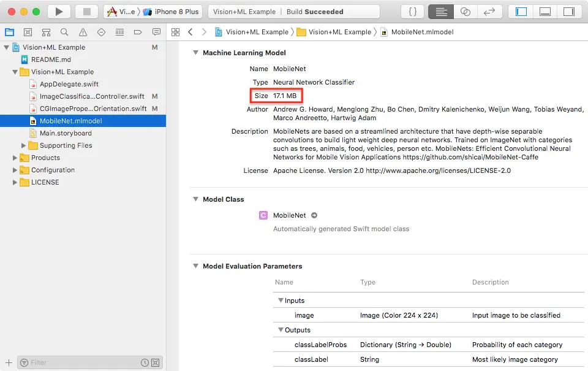Click the Apache License text
This screenshot has height=371, width=588.
(392, 171)
